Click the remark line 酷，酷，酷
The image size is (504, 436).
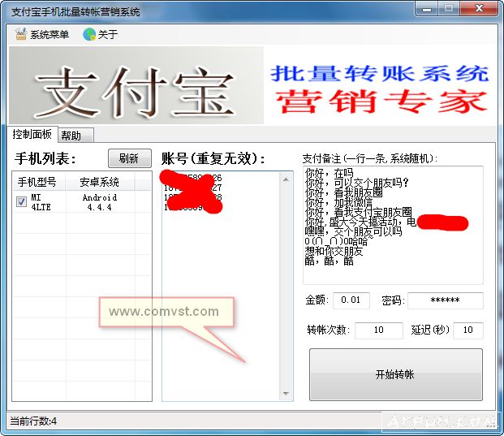click(x=330, y=261)
